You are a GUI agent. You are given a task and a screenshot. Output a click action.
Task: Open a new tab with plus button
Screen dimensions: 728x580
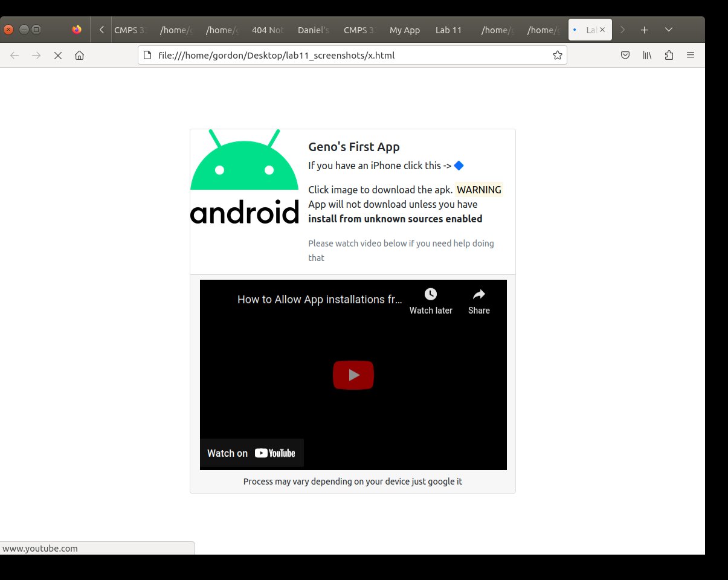pyautogui.click(x=645, y=30)
